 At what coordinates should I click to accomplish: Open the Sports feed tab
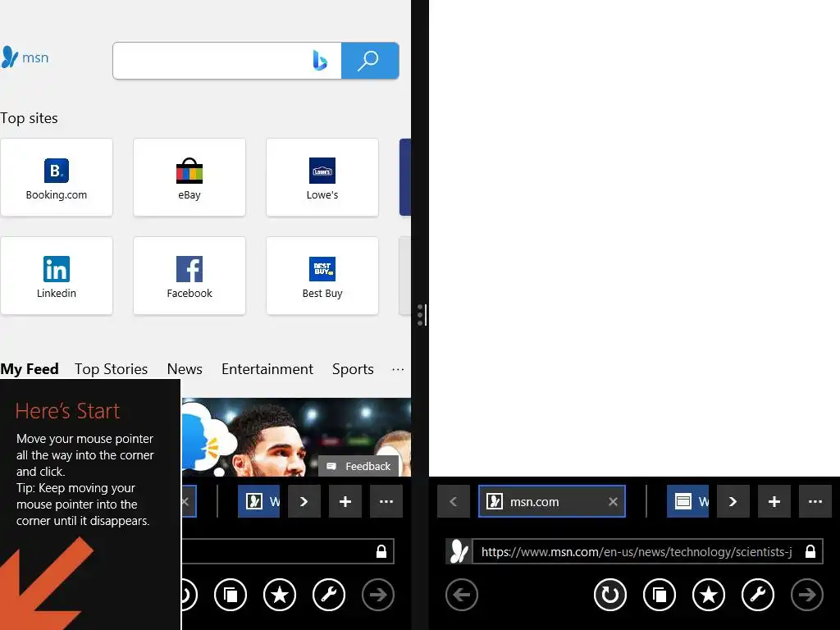click(353, 369)
